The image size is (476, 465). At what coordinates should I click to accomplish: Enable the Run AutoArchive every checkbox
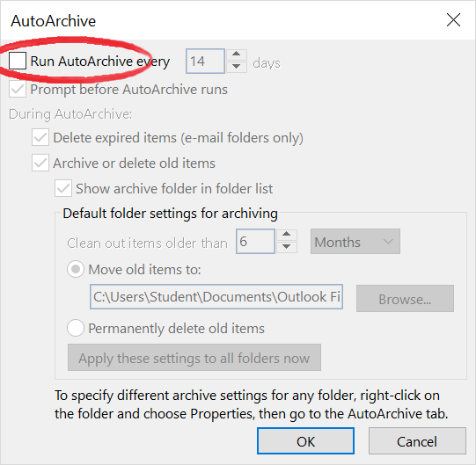tap(18, 61)
